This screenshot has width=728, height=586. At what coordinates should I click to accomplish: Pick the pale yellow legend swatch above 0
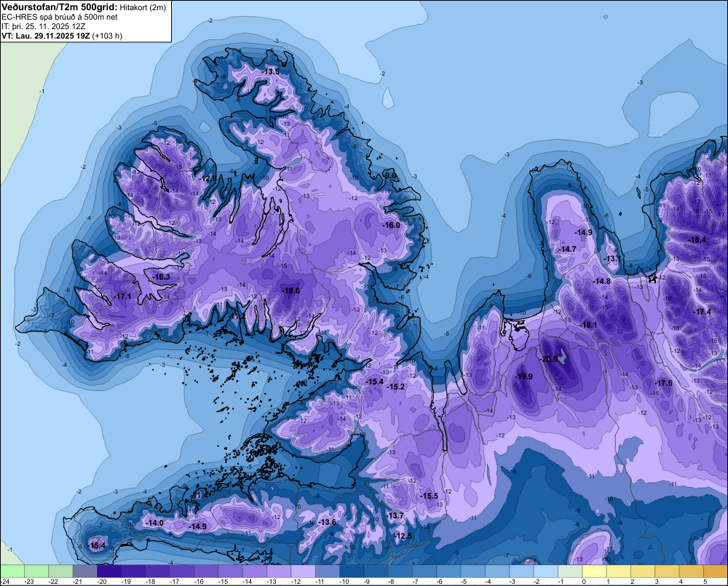coord(594,571)
